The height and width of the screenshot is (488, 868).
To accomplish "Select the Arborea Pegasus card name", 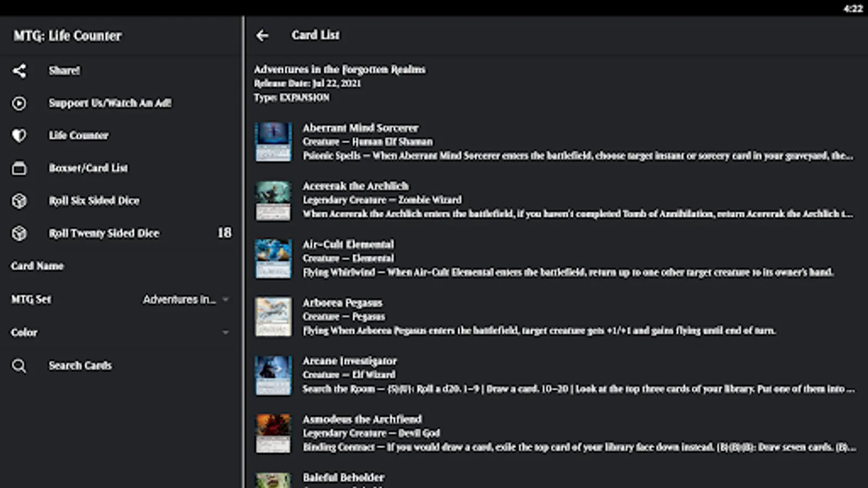I will [x=342, y=303].
